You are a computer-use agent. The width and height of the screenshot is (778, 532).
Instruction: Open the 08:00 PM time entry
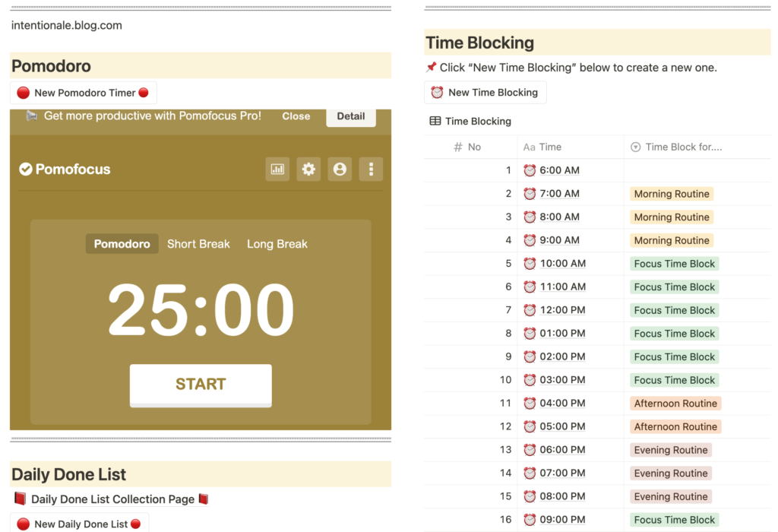[x=562, y=497]
